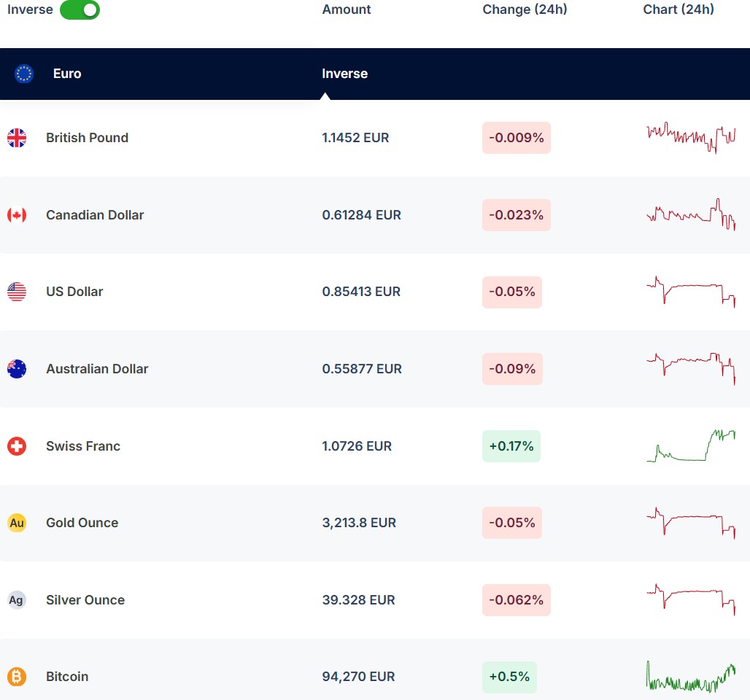Sort by the Change (24h) column header
Image resolution: width=750 pixels, height=700 pixels.
pyautogui.click(x=525, y=9)
